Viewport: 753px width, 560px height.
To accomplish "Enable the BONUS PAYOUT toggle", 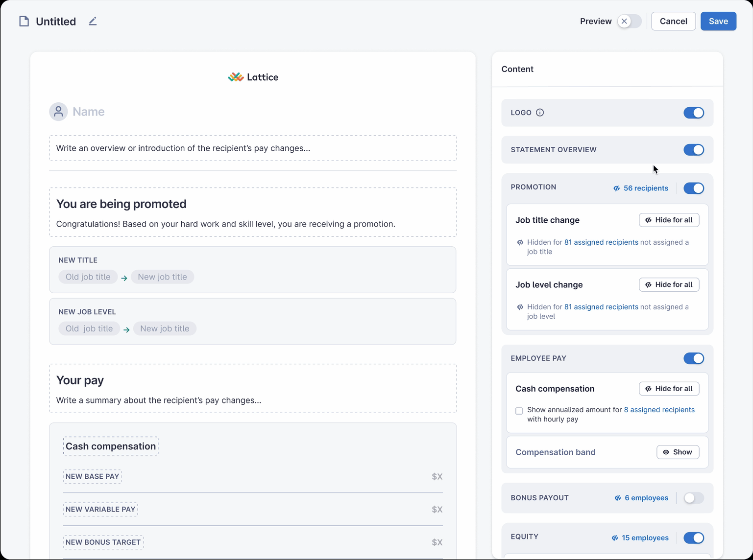I will pyautogui.click(x=694, y=498).
